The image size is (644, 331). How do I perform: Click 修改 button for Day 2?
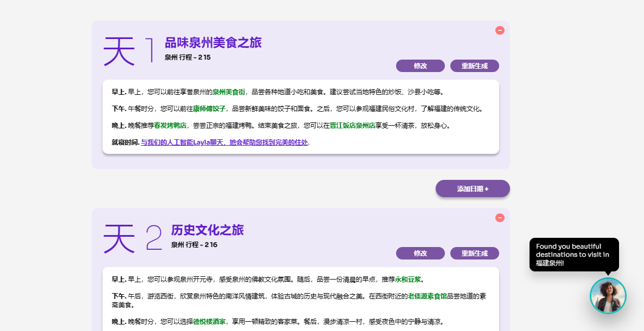click(420, 254)
